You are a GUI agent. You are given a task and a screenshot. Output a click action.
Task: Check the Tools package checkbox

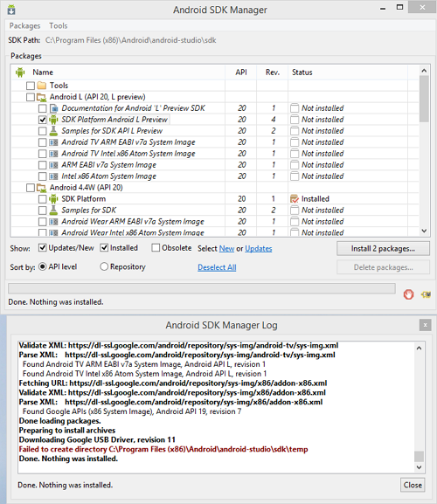(31, 86)
